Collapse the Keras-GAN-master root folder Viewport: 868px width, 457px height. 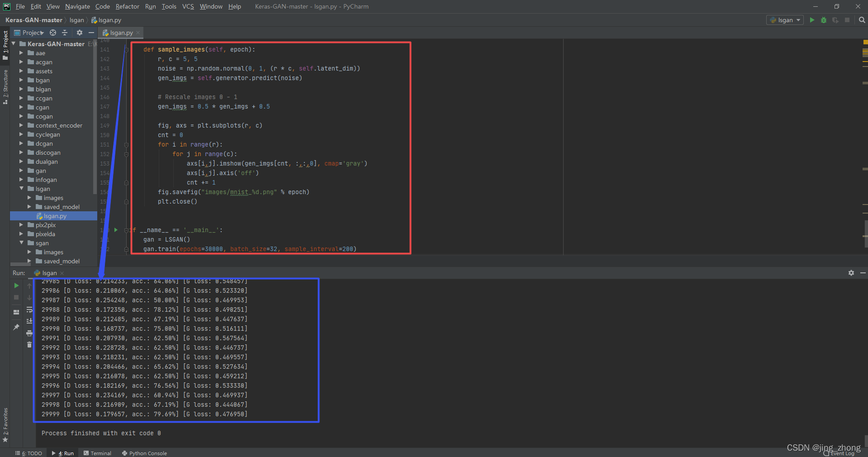14,44
